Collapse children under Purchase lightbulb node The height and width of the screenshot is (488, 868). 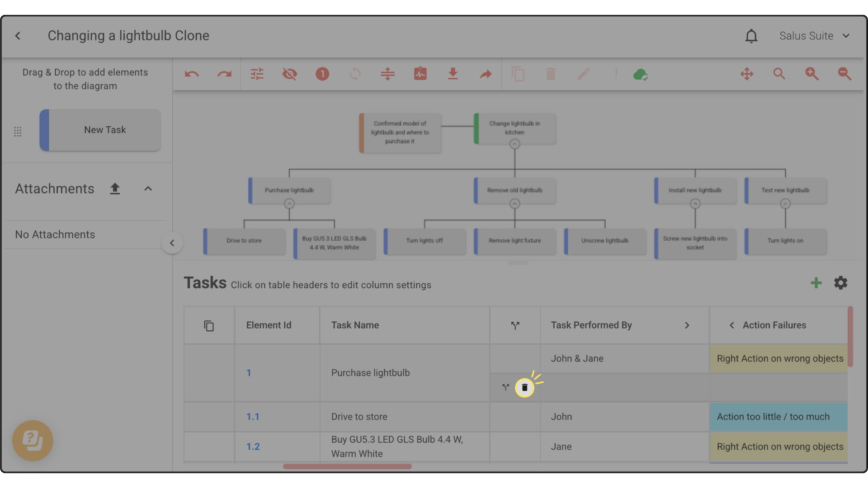coord(289,204)
